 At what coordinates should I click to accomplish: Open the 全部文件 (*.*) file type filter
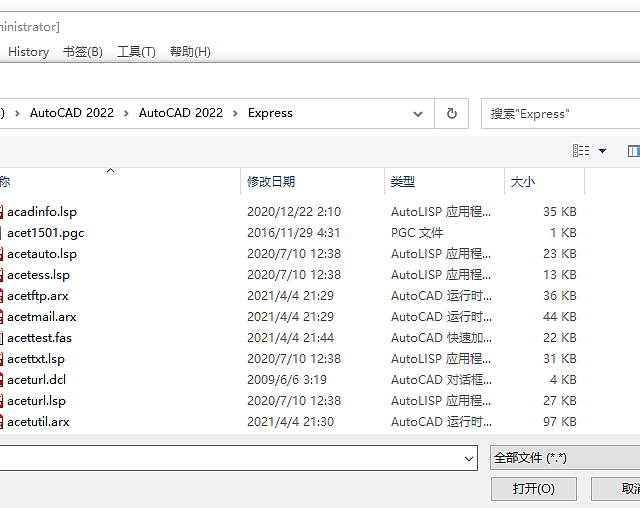tap(565, 458)
